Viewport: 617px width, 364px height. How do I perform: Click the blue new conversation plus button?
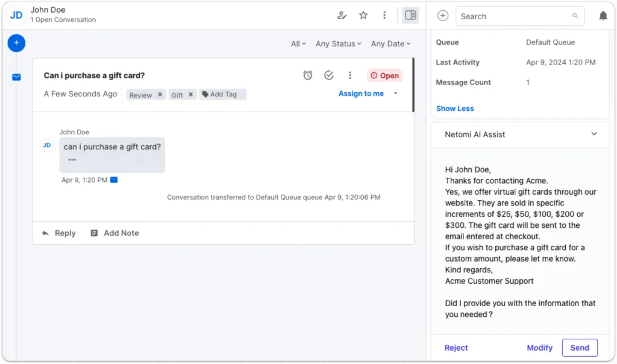(x=16, y=43)
